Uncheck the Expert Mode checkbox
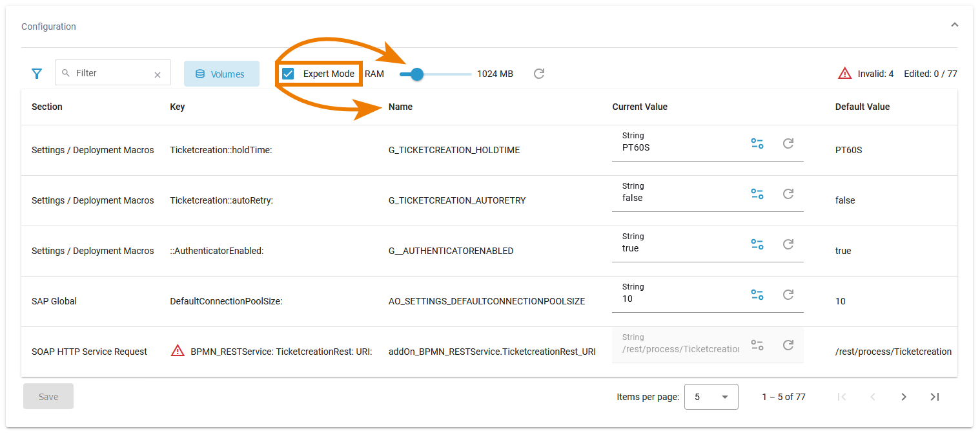Image resolution: width=980 pixels, height=433 pixels. pyautogui.click(x=289, y=74)
